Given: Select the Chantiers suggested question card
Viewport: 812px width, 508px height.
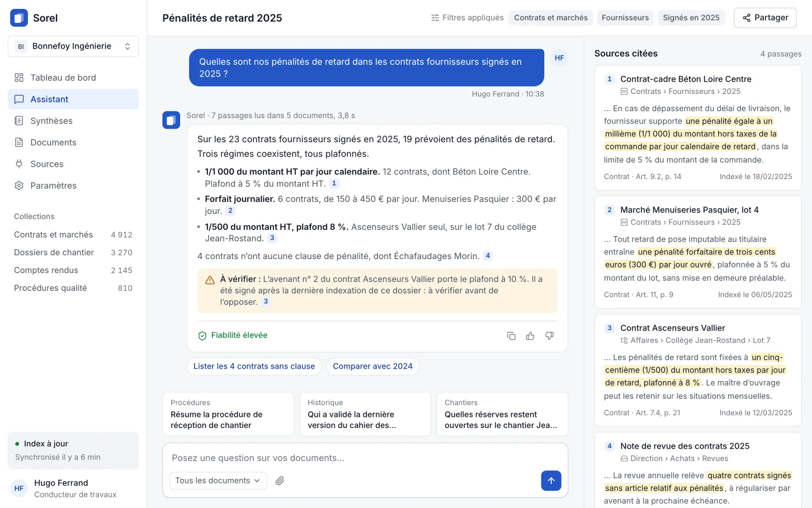Looking at the screenshot, I should tap(502, 414).
